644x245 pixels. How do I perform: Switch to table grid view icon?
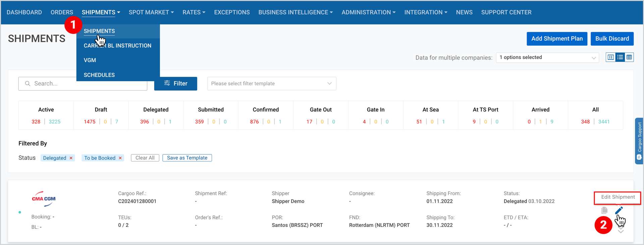629,57
